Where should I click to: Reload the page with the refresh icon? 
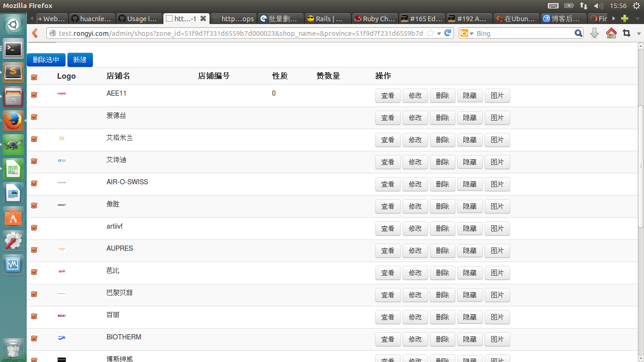click(x=448, y=33)
